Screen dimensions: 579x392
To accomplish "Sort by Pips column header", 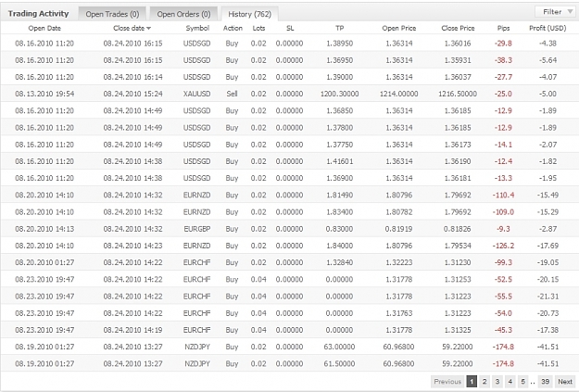I will (x=503, y=28).
